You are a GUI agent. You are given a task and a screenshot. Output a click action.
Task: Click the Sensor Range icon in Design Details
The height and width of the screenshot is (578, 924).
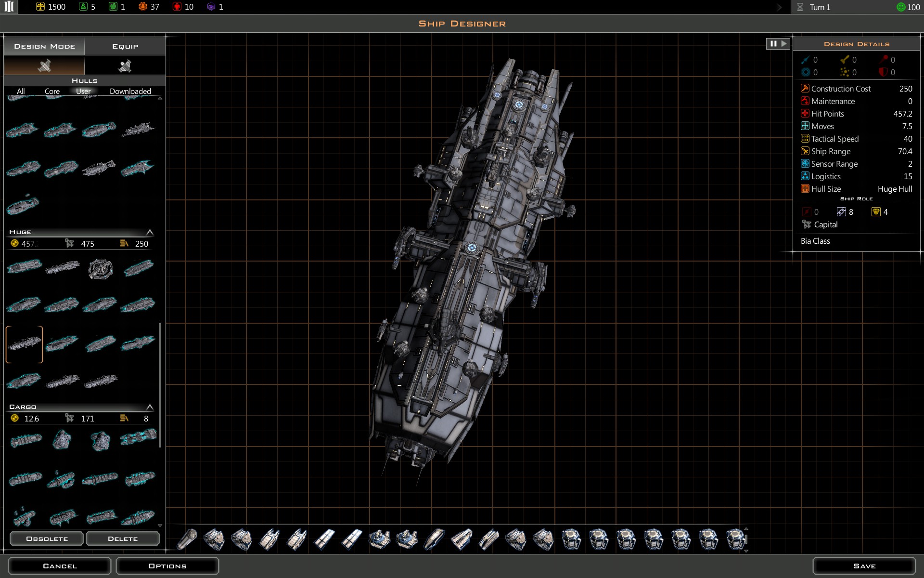point(805,163)
